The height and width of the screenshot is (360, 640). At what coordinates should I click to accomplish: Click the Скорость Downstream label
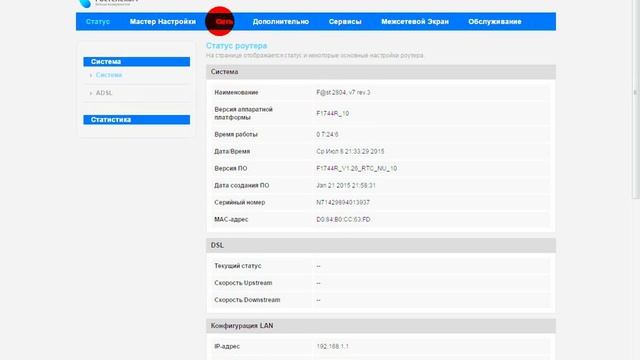click(247, 300)
